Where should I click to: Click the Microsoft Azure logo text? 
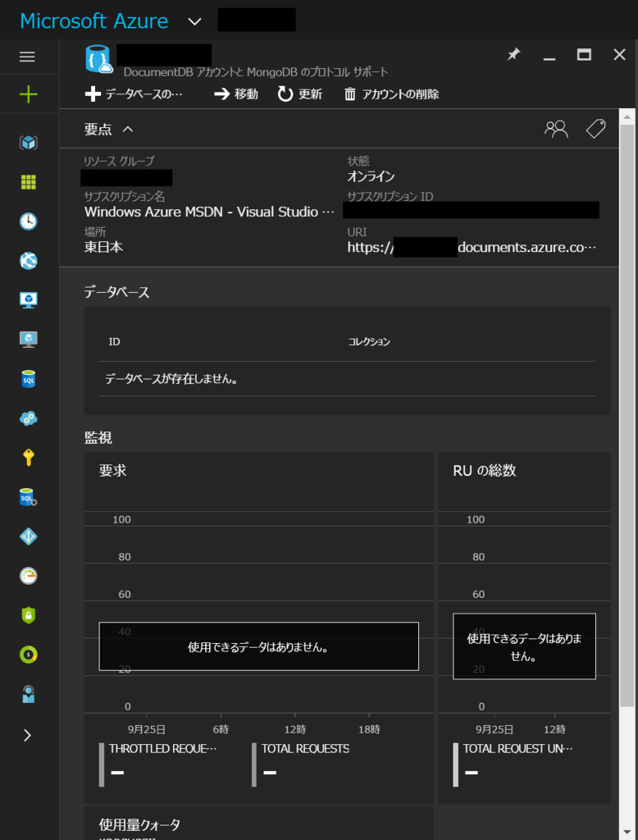tap(93, 21)
